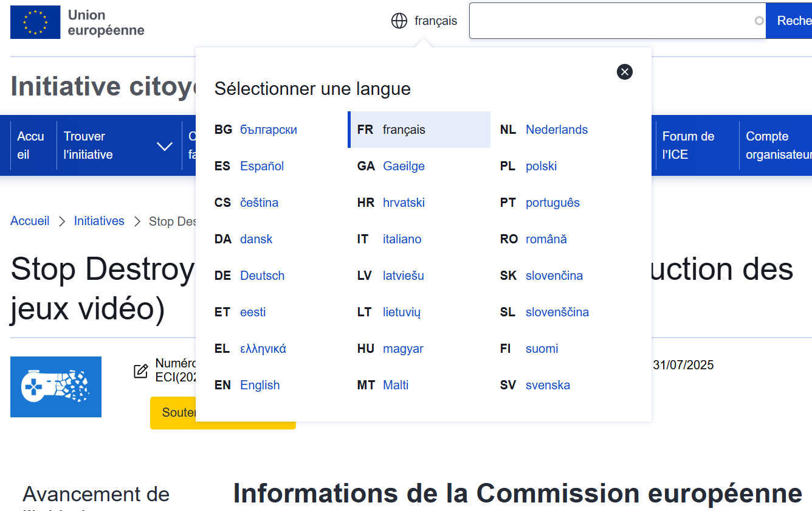
Task: Select Nederlands language
Action: pos(557,130)
